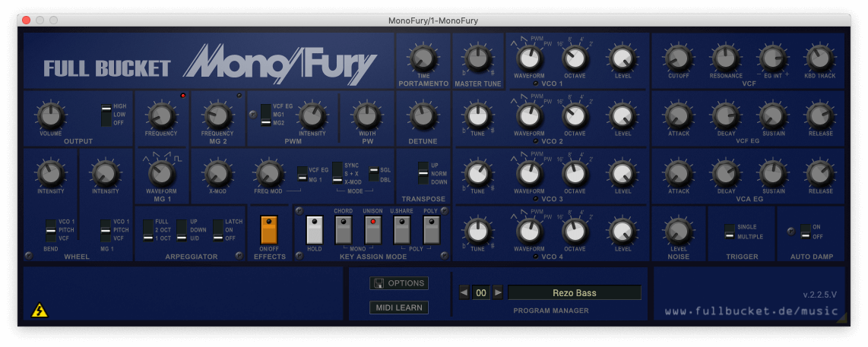Screen dimensions: 868x347
Task: Click the MG 1 FREQUENCY knob
Action: (x=162, y=115)
